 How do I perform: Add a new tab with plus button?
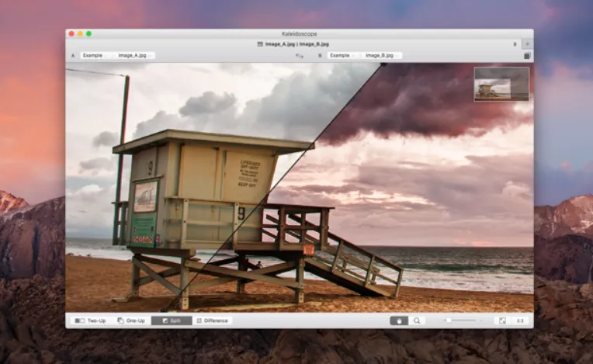pos(527,43)
